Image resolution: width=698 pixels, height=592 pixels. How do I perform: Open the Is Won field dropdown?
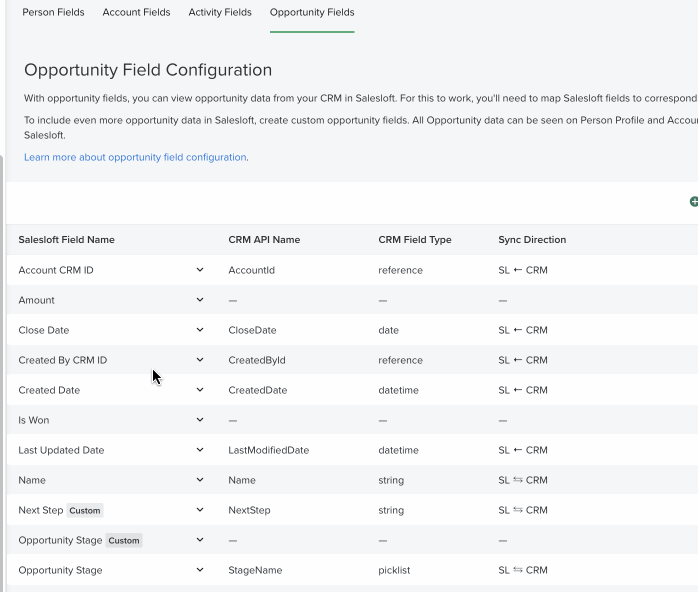click(200, 420)
